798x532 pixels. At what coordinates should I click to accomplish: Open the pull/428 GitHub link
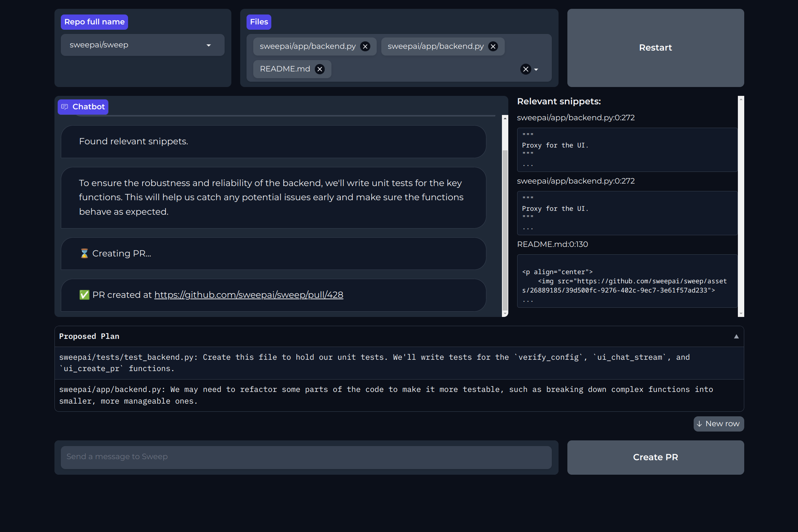pos(249,295)
